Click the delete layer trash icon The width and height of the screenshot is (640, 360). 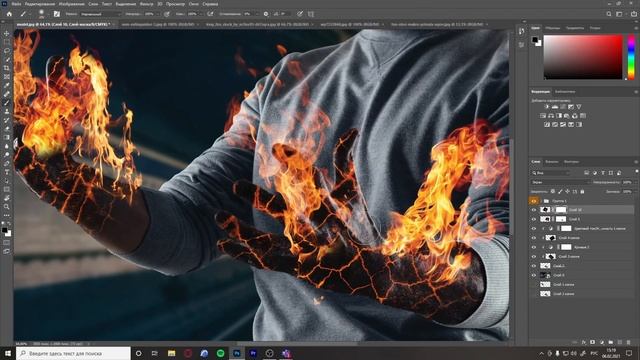tap(628, 342)
